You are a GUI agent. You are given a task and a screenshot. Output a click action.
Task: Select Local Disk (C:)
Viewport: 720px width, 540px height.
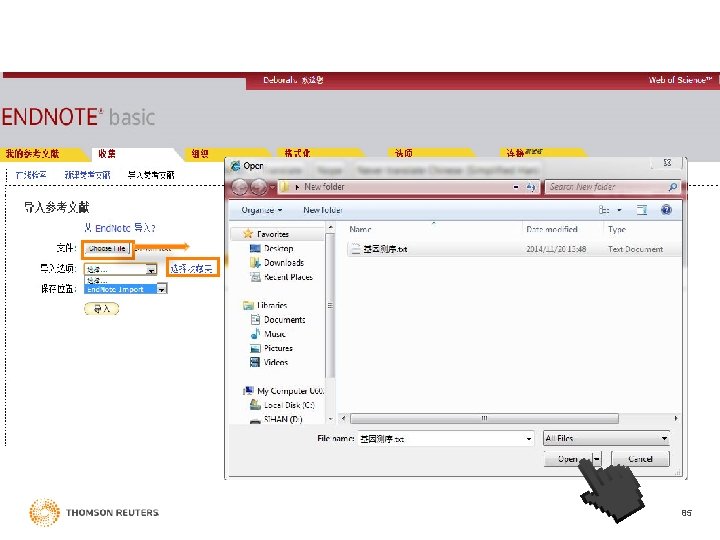point(289,405)
